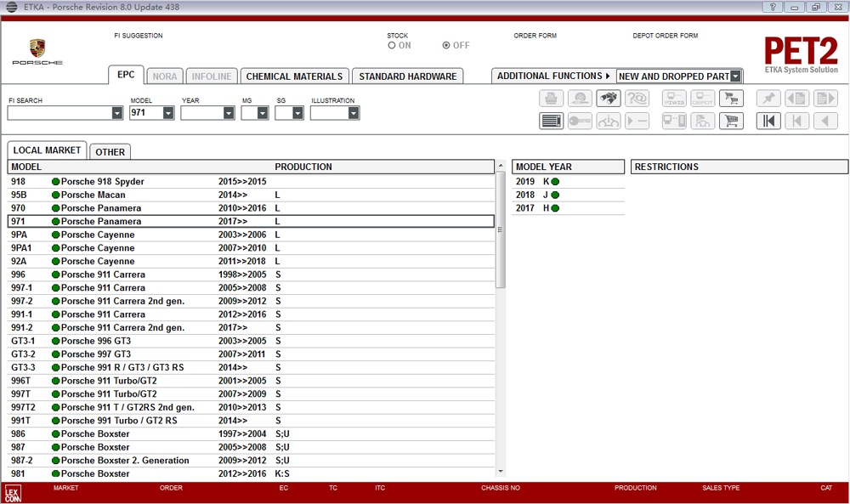Select model year 2017 H
850x504 pixels.
[568, 208]
